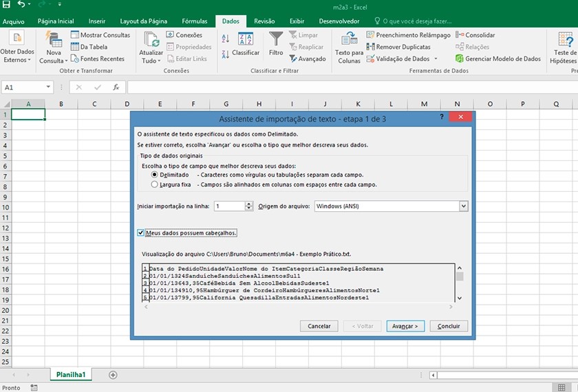Click the Avançar button
The height and width of the screenshot is (392, 578).
pos(406,326)
